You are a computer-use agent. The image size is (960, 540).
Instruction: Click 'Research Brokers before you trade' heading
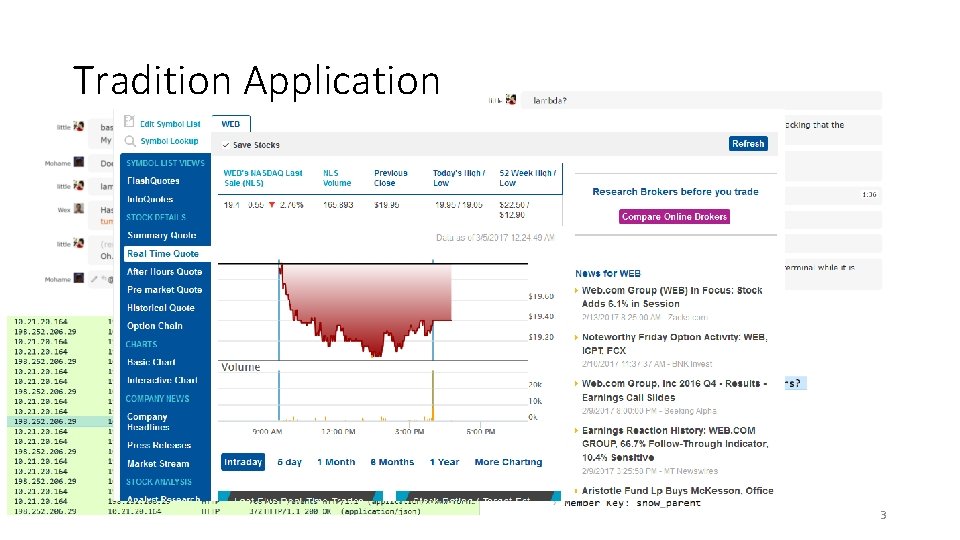(675, 192)
